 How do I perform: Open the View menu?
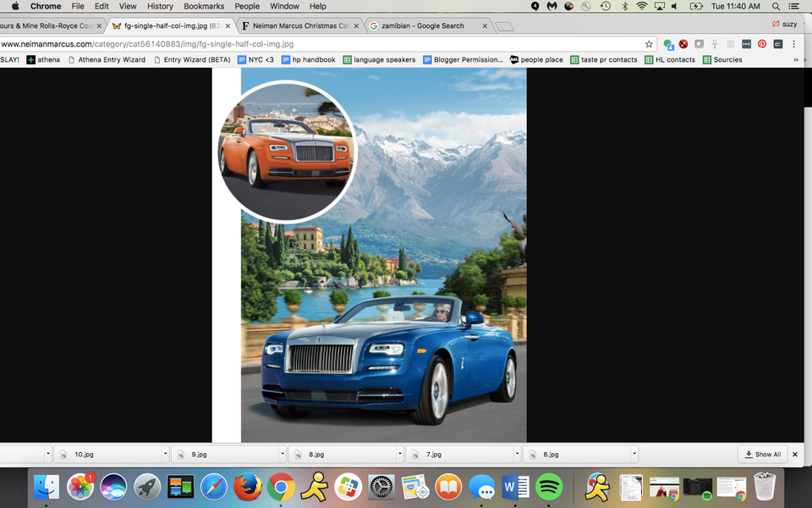click(x=128, y=6)
